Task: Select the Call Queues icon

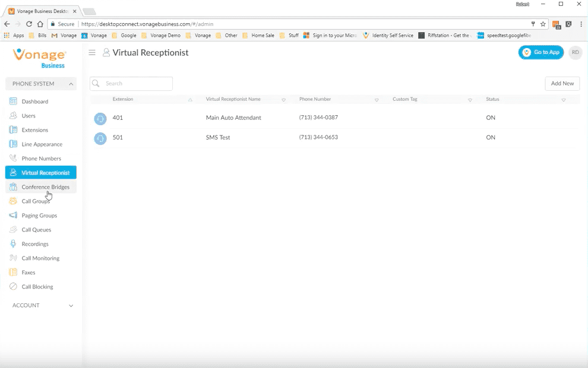Action: tap(13, 229)
